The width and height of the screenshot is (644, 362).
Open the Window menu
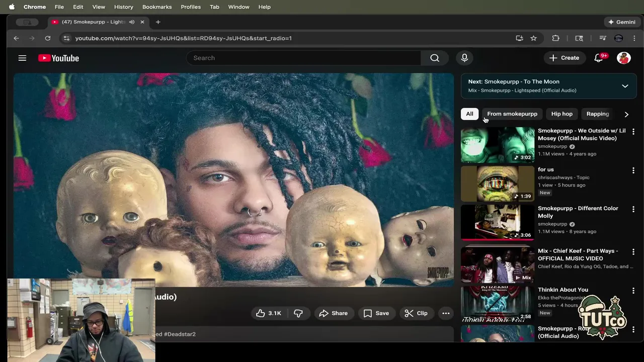238,7
